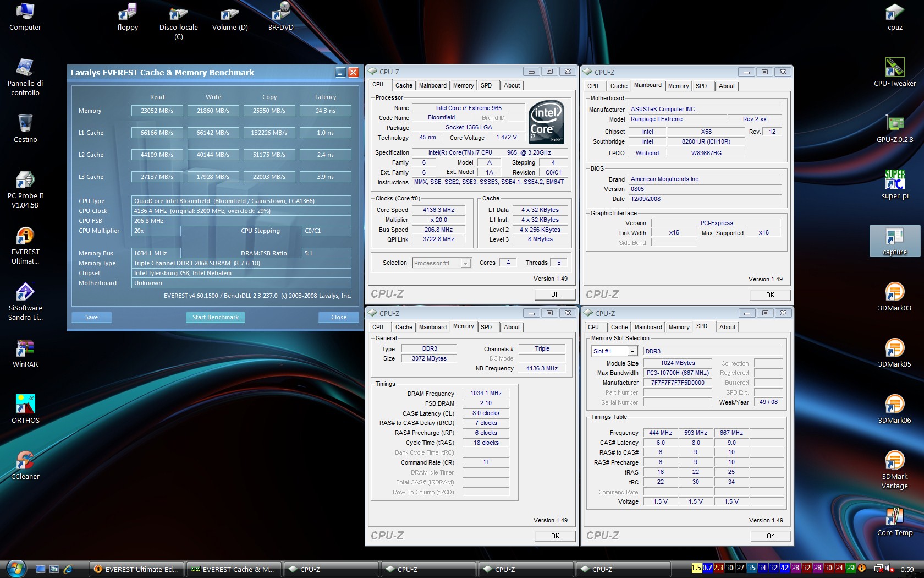Launch PC Probe II desktop icon
This screenshot has width=924, height=578.
pyautogui.click(x=25, y=189)
